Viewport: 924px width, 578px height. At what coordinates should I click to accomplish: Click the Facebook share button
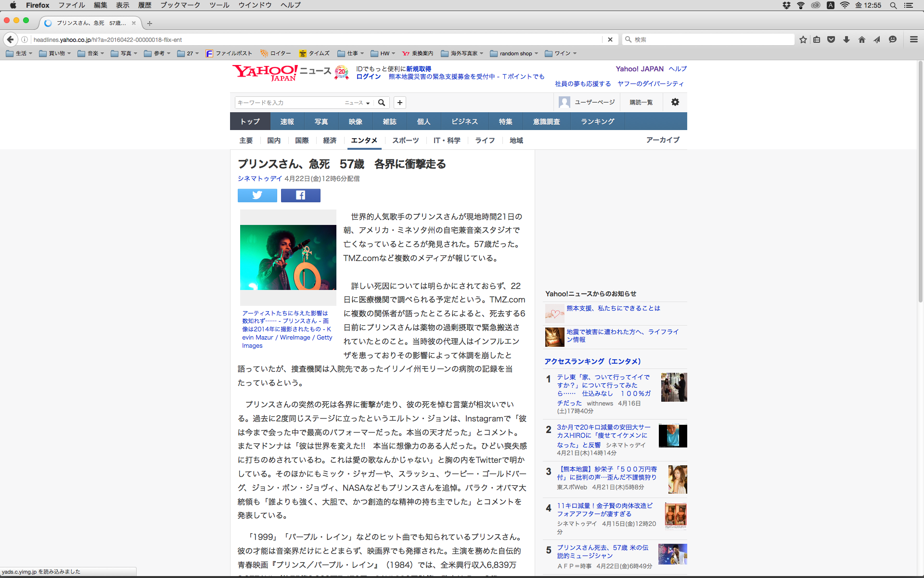(x=300, y=195)
